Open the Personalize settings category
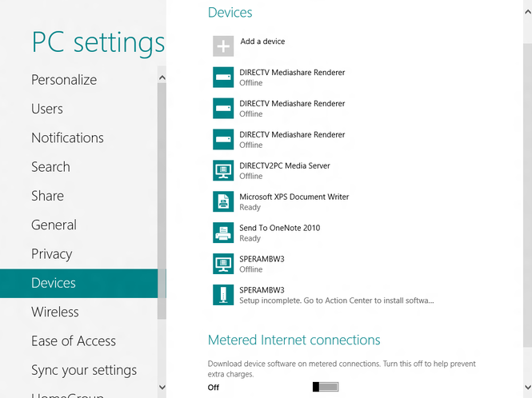The height and width of the screenshot is (398, 532). 64,80
